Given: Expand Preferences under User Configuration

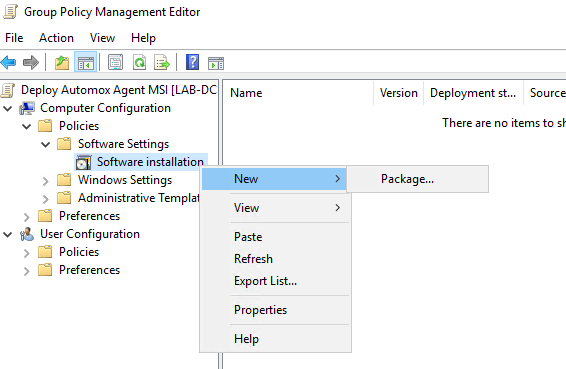Looking at the screenshot, I should pyautogui.click(x=26, y=270).
